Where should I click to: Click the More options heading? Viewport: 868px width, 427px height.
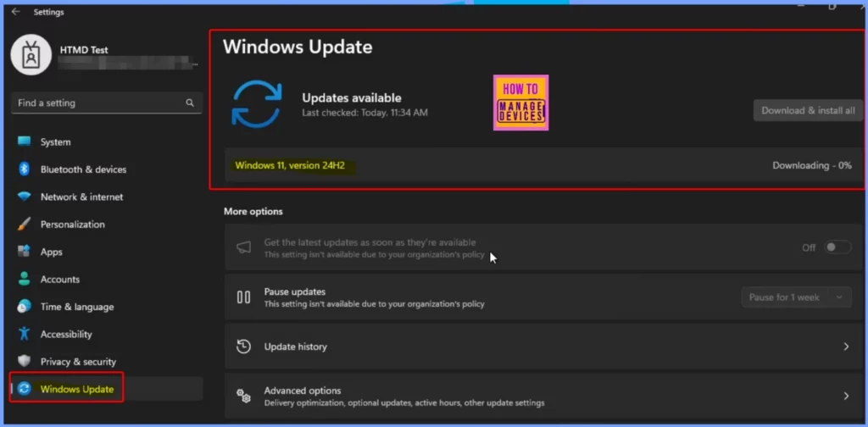(x=253, y=211)
